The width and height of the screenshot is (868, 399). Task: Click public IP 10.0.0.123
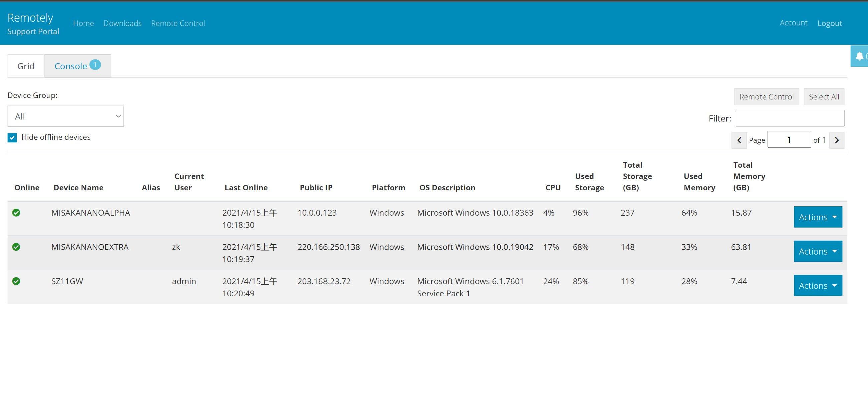pos(317,213)
